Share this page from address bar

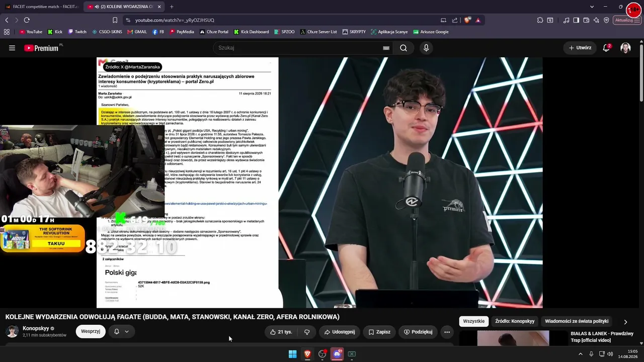455,20
